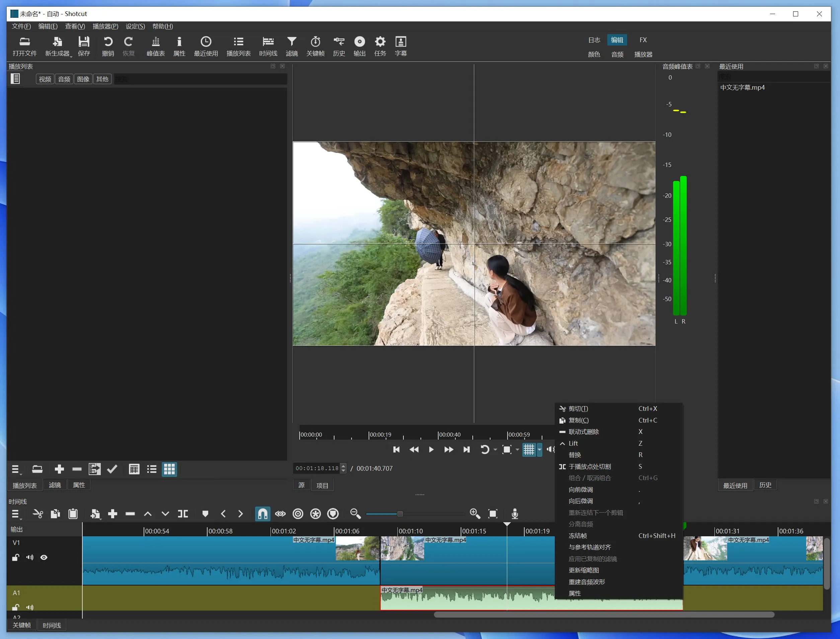Image resolution: width=840 pixels, height=639 pixels.
Task: Select 中文无字幕.mp4 in the recent panel
Action: point(742,87)
